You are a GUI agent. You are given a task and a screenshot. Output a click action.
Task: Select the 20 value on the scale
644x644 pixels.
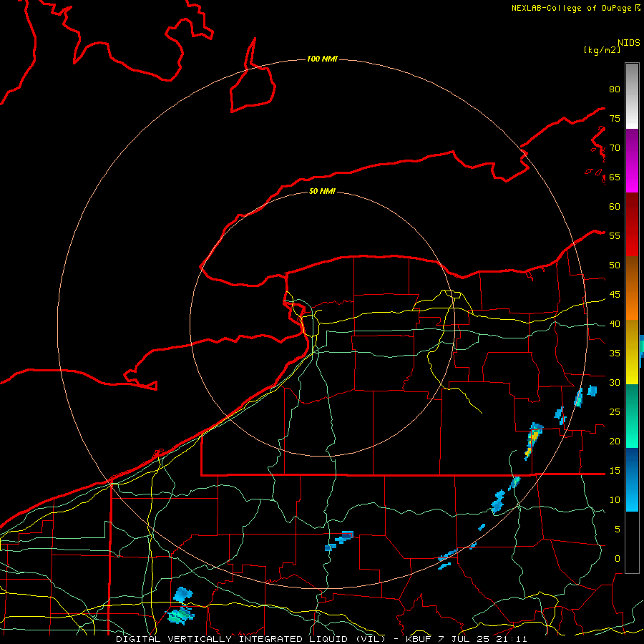pyautogui.click(x=615, y=441)
